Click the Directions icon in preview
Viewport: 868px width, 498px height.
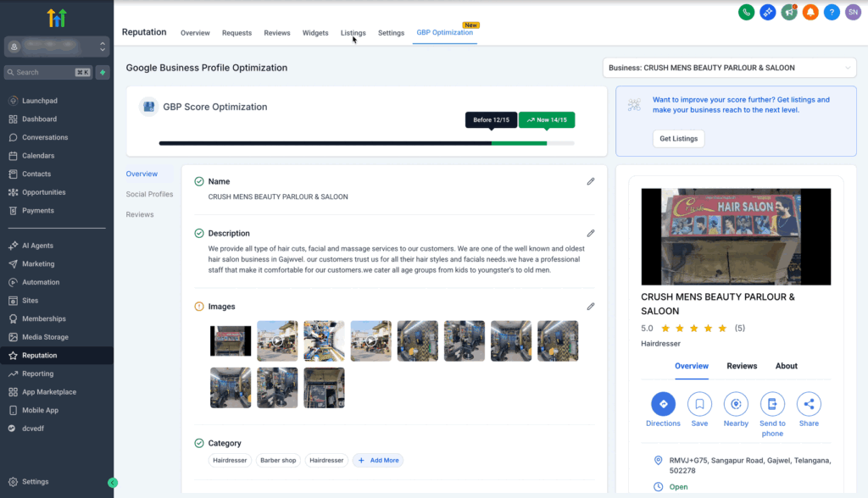(x=663, y=404)
